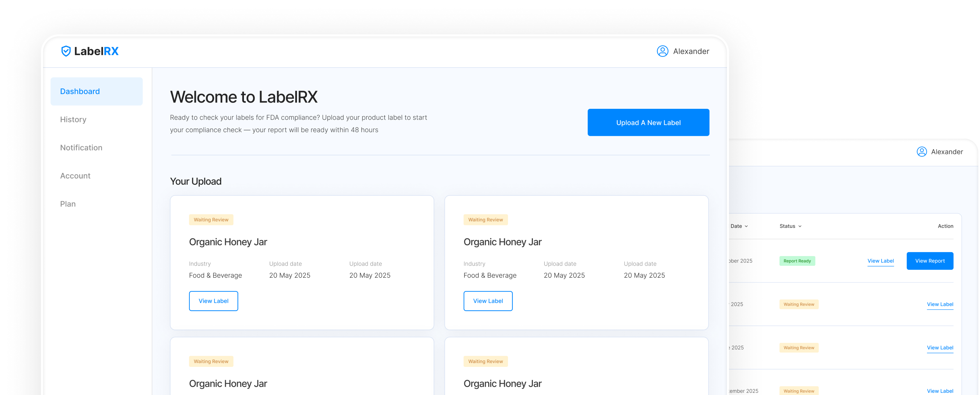Click View Label on the top-right upload card

(x=488, y=301)
